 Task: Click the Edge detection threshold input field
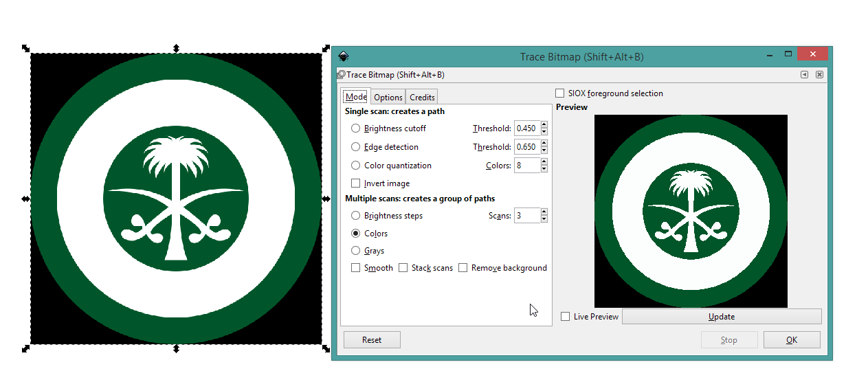click(526, 147)
